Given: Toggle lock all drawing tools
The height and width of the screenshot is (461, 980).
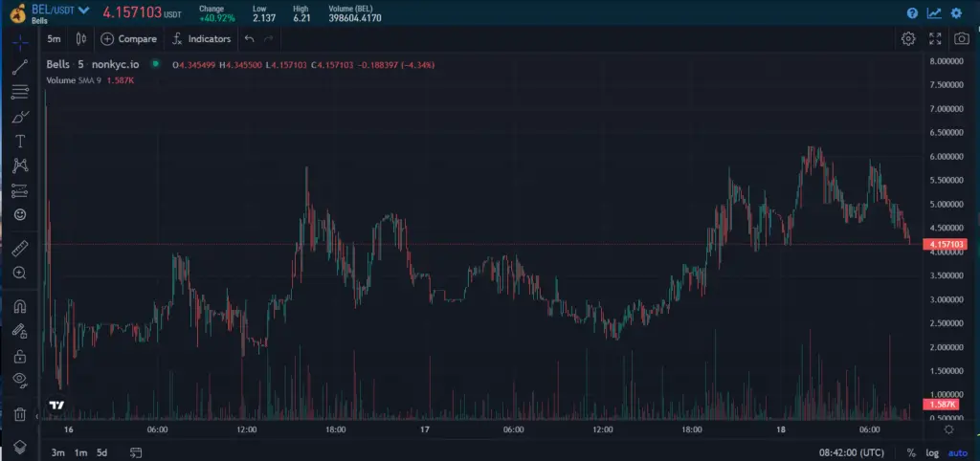Looking at the screenshot, I should 20,356.
